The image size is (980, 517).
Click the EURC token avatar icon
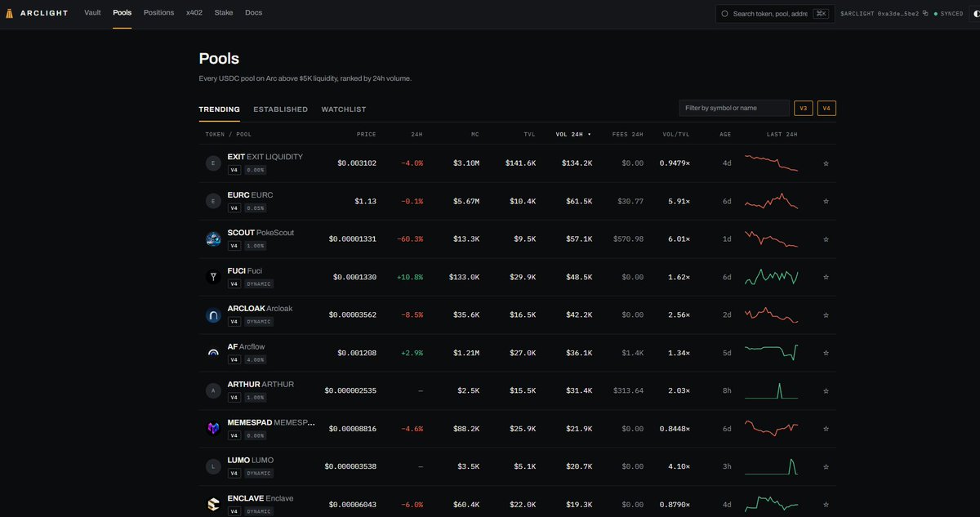(x=213, y=201)
